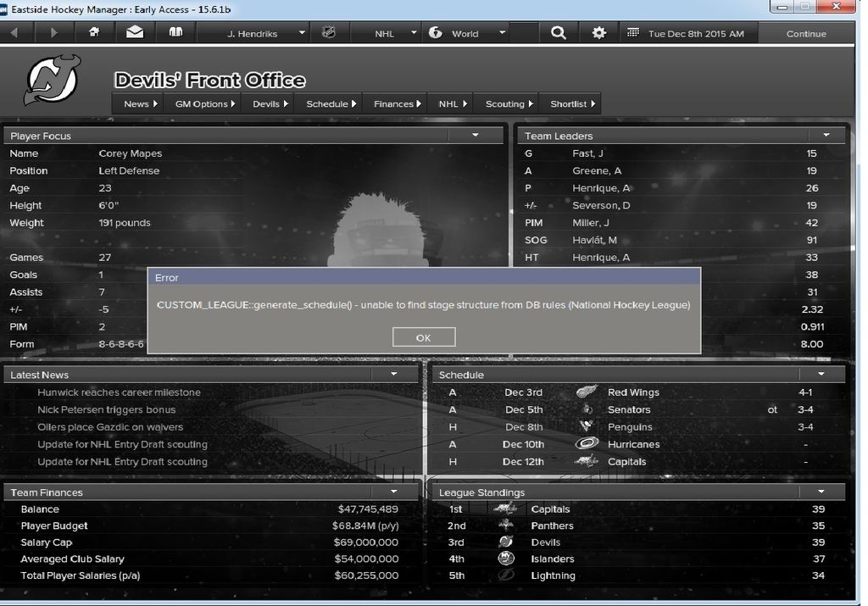Open the NHL menu in the Front Office bar

click(451, 103)
